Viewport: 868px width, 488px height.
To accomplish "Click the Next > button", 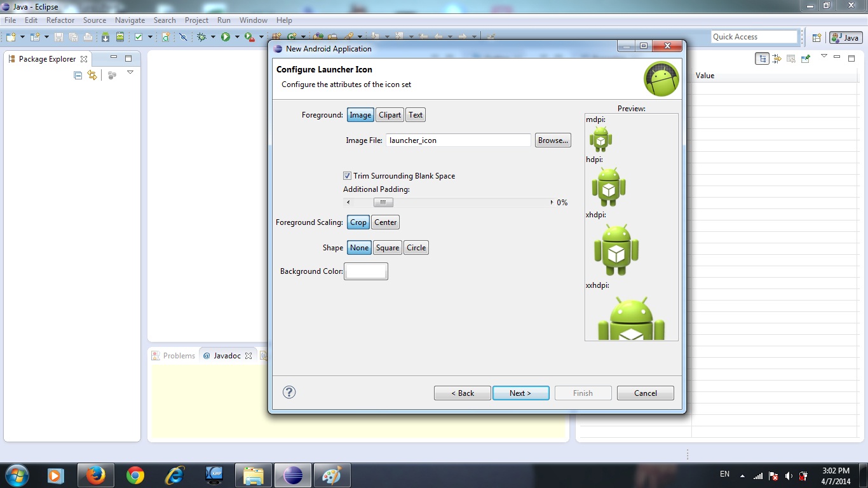I will [520, 393].
